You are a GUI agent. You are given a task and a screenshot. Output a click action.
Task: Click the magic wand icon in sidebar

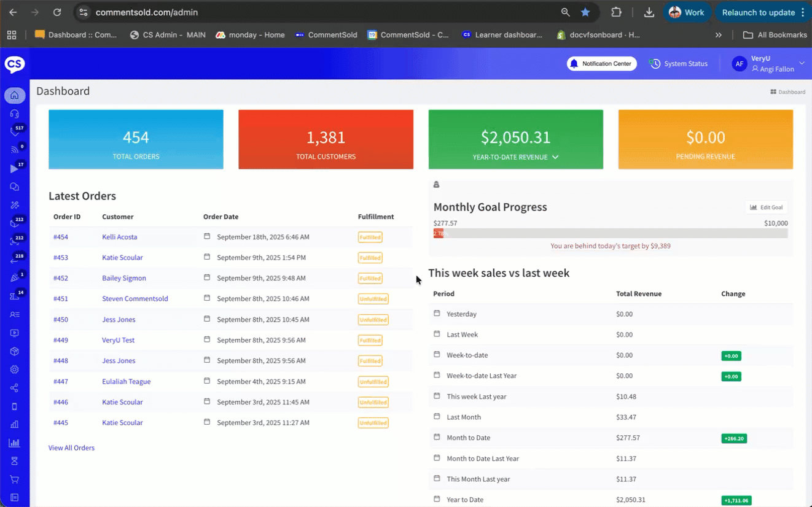click(15, 205)
